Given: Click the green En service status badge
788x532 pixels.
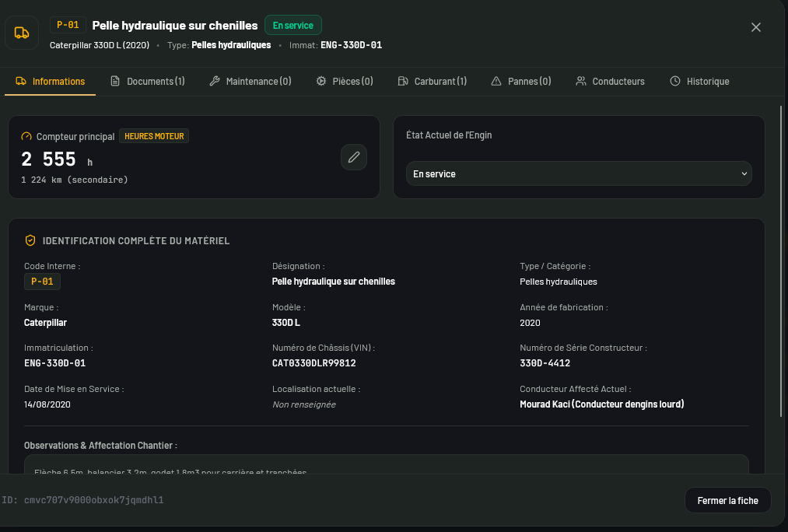Looking at the screenshot, I should (293, 25).
